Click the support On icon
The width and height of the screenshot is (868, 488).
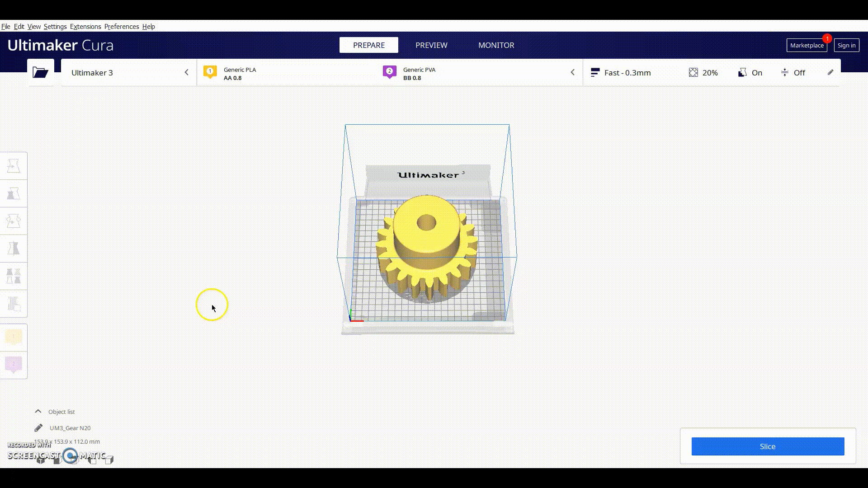click(742, 72)
